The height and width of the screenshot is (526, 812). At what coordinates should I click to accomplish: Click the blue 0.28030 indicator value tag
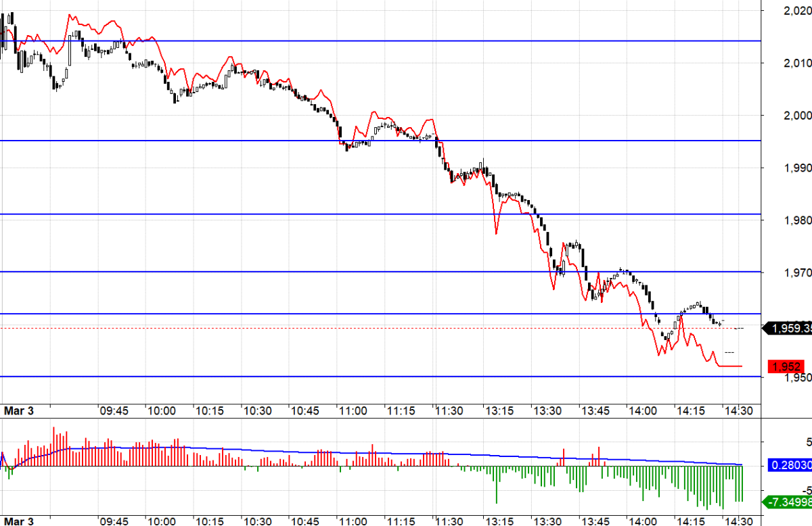pos(789,465)
